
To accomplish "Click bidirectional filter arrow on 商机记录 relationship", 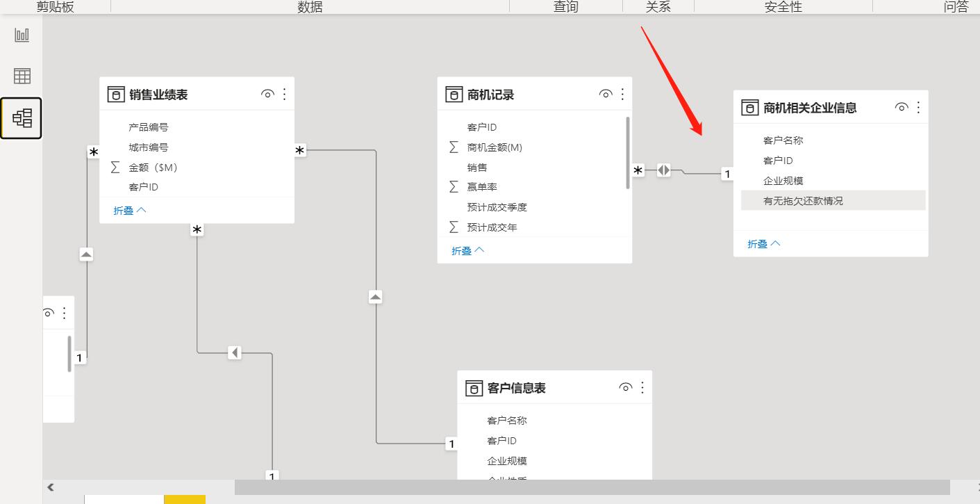I will pyautogui.click(x=664, y=170).
